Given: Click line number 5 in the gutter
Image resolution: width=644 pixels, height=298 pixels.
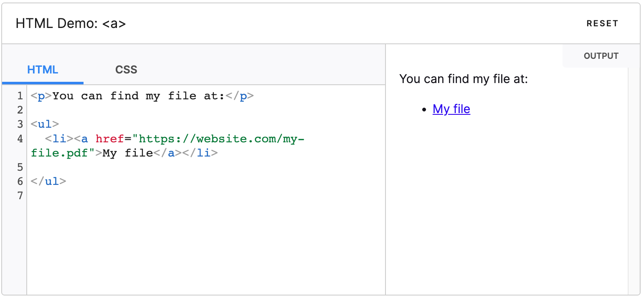Looking at the screenshot, I should (20, 167).
